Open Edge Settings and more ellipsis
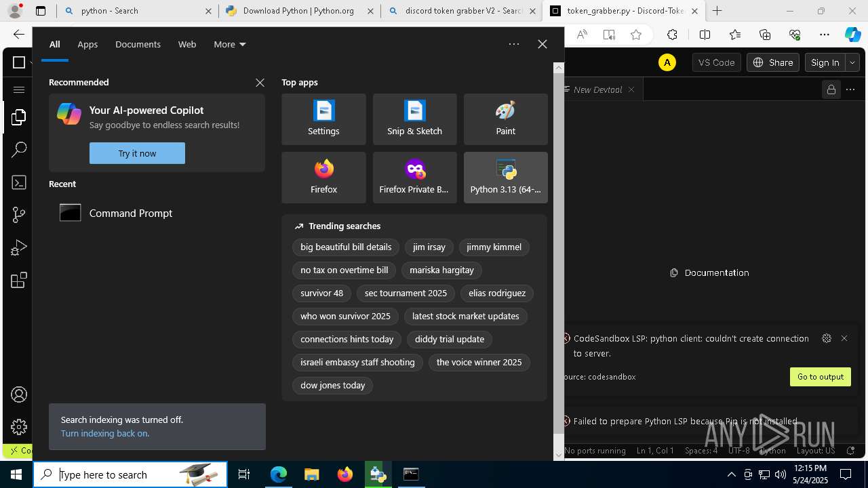 pyautogui.click(x=825, y=35)
